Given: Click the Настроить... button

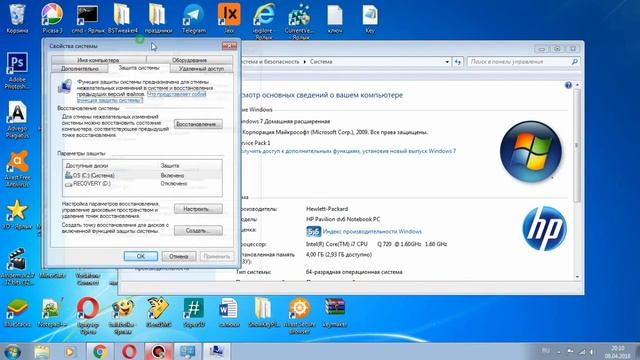Looking at the screenshot, I should tap(198, 209).
